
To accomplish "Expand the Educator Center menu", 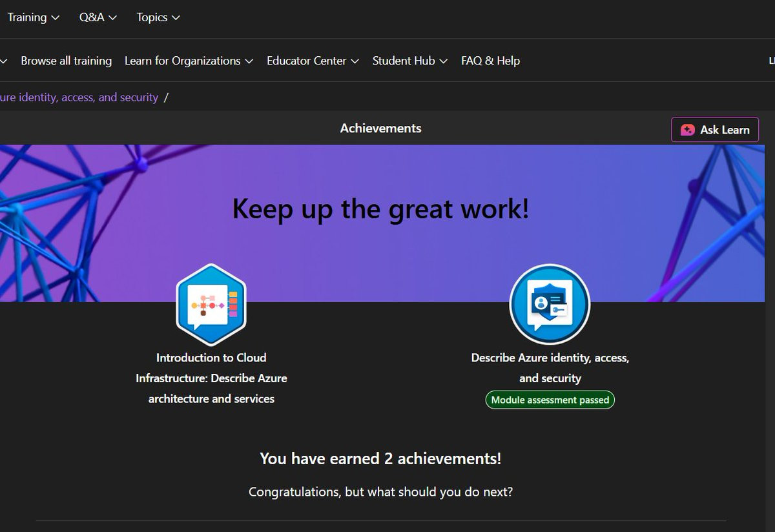I will [x=313, y=61].
